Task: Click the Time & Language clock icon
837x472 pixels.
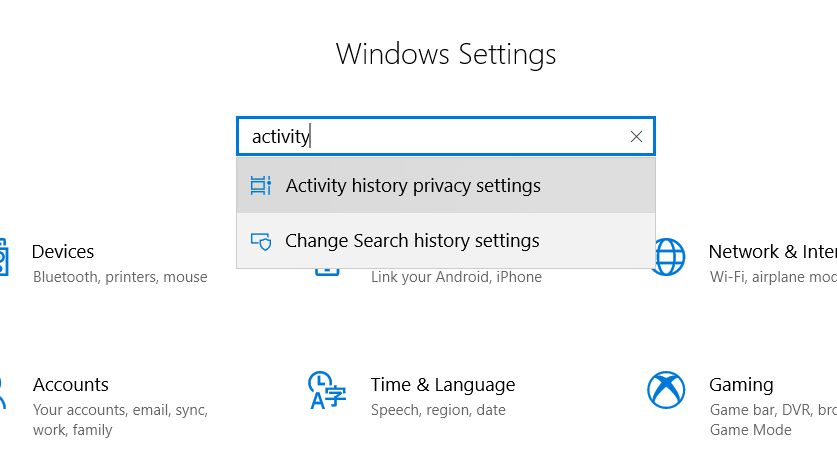Action: pos(325,390)
